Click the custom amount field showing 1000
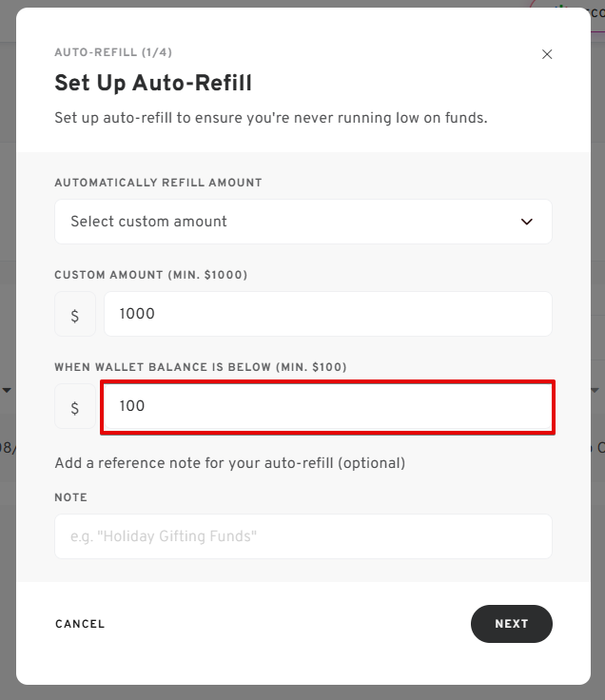Screen dimensions: 605x700 [327, 314]
